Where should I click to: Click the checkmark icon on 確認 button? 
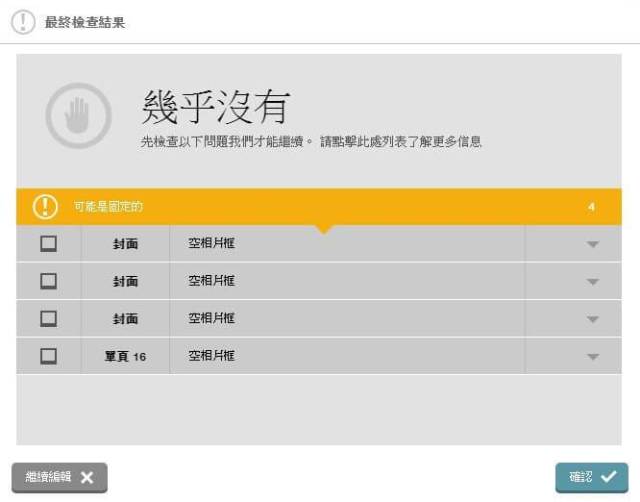pos(609,476)
